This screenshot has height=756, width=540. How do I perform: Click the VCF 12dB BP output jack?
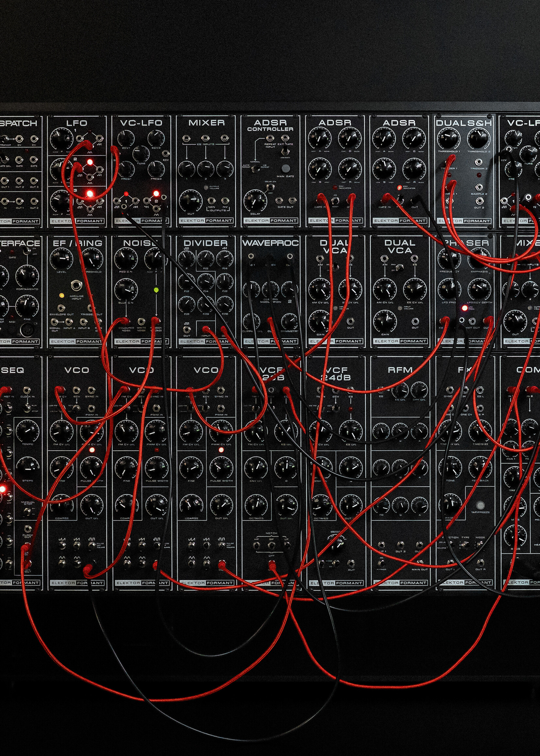pyautogui.click(x=271, y=545)
